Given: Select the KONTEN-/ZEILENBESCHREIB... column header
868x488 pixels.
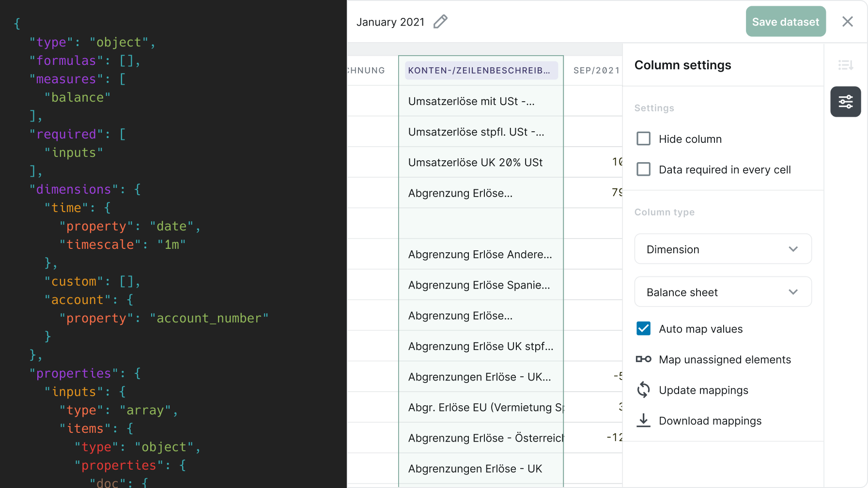Looking at the screenshot, I should [481, 71].
